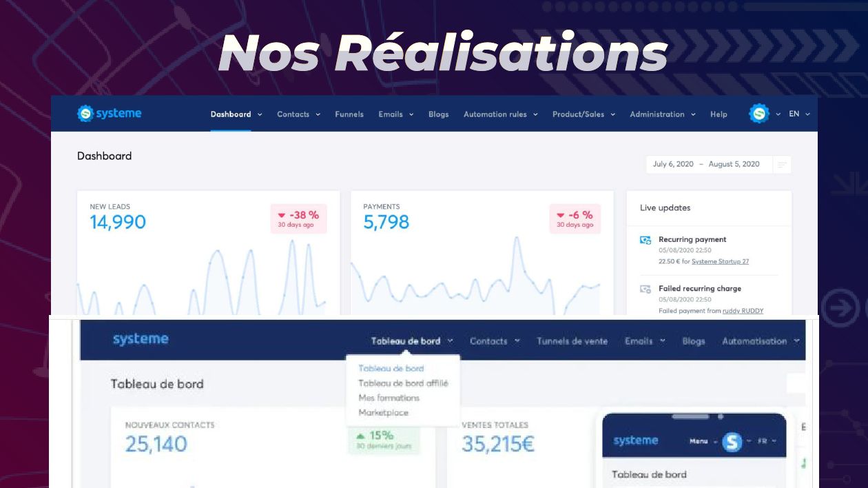Click the Recurring payment icon in Live updates
Screen dimensions: 868x488
point(645,240)
